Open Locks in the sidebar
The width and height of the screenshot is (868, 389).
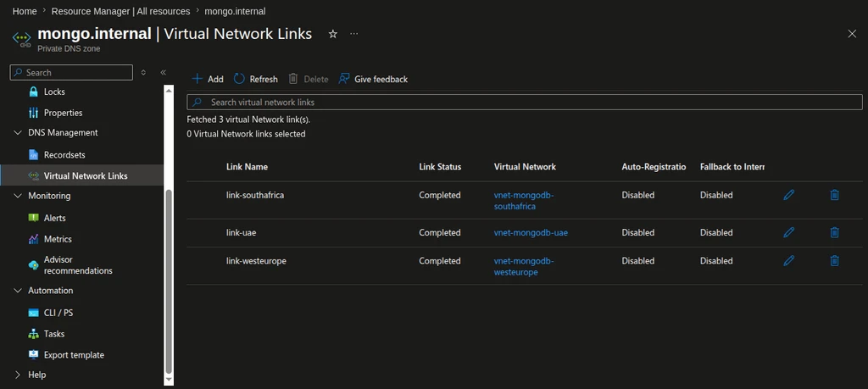(x=54, y=92)
